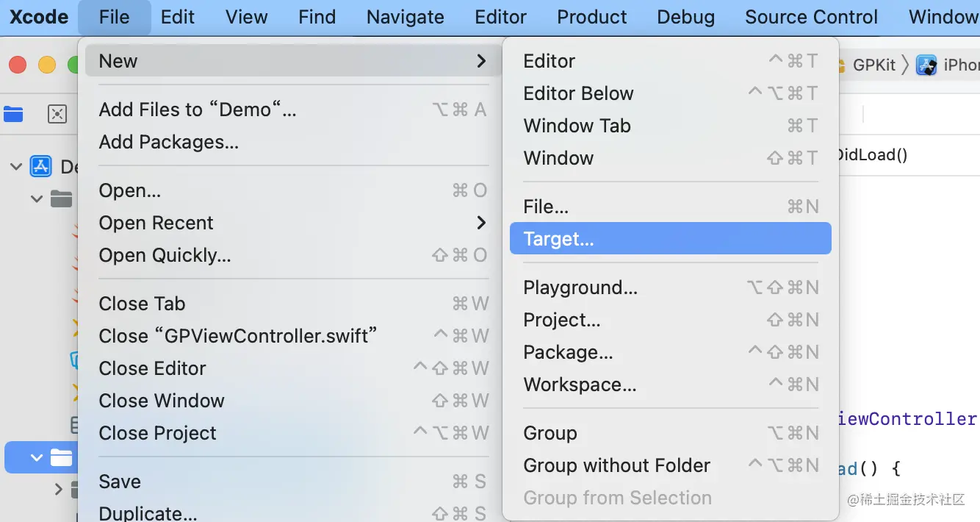Open the Editor menu in menu bar

pyautogui.click(x=500, y=17)
